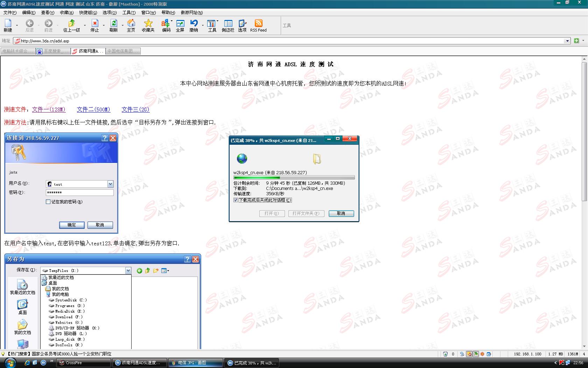Expand the 往上一级 dropdown arrow
Image resolution: width=588 pixels, height=368 pixels.
(x=85, y=25)
